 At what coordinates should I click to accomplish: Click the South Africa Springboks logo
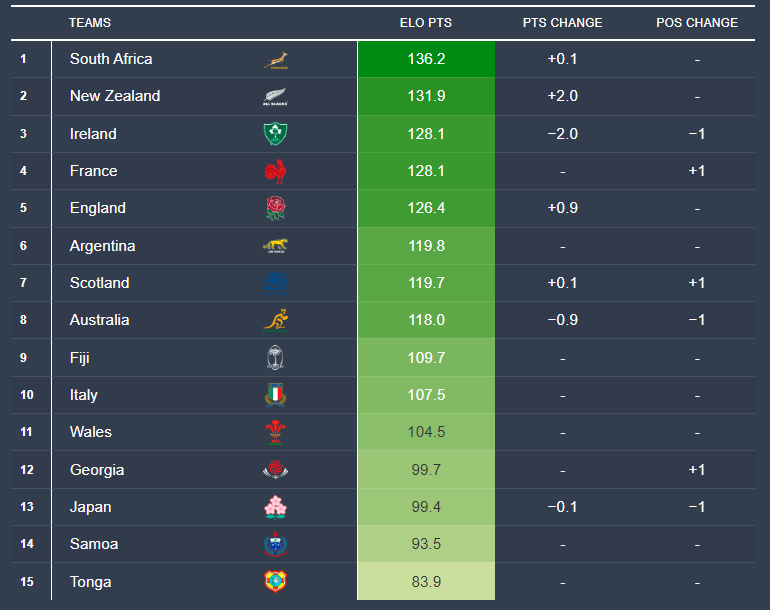pos(275,59)
